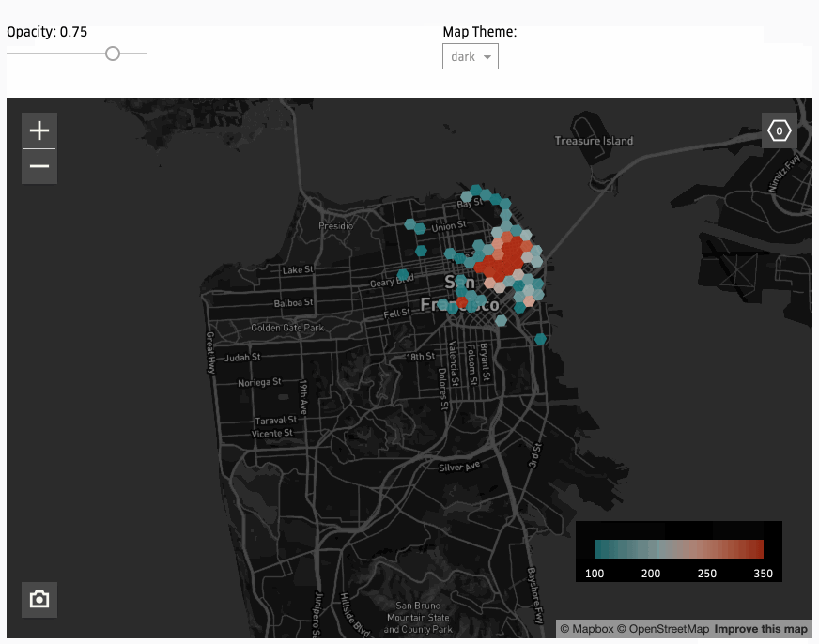The height and width of the screenshot is (644, 819).
Task: Select the bright red hexagon on San Francisco label
Action: point(462,302)
